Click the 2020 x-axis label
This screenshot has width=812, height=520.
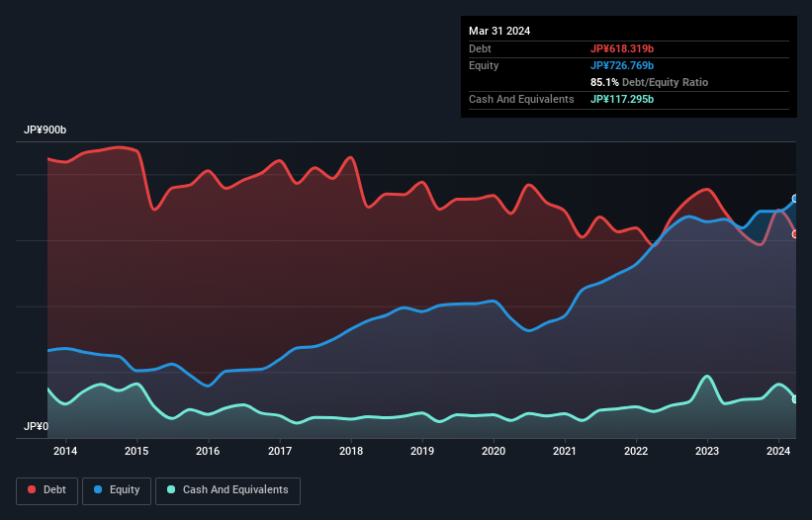494,451
